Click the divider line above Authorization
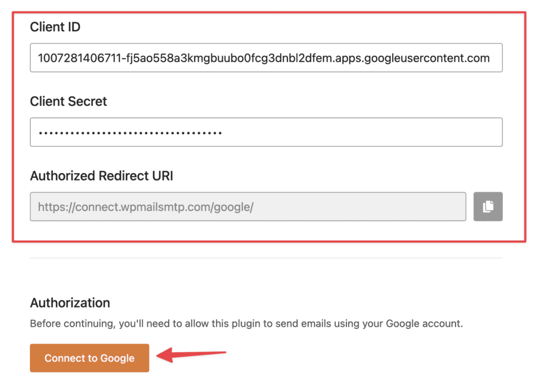Image resolution: width=540 pixels, height=392 pixels. pos(265,258)
